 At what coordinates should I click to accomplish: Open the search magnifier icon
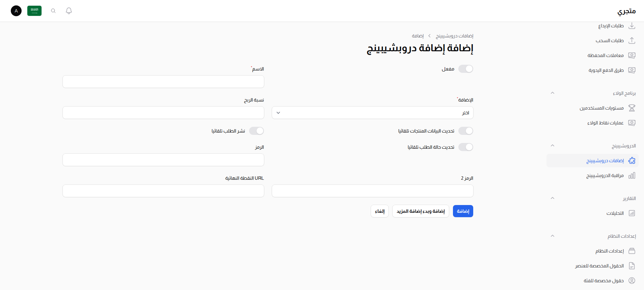click(53, 11)
